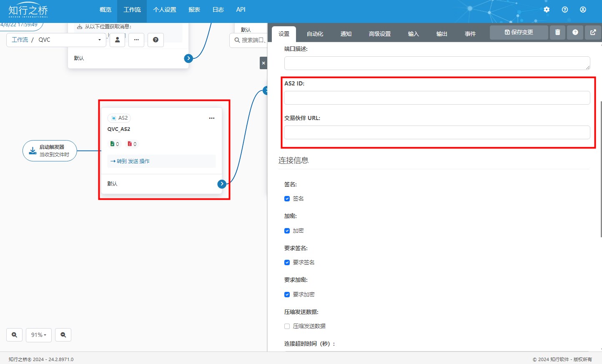Delete connector using the trash icon
The height and width of the screenshot is (364, 602).
pyautogui.click(x=557, y=33)
